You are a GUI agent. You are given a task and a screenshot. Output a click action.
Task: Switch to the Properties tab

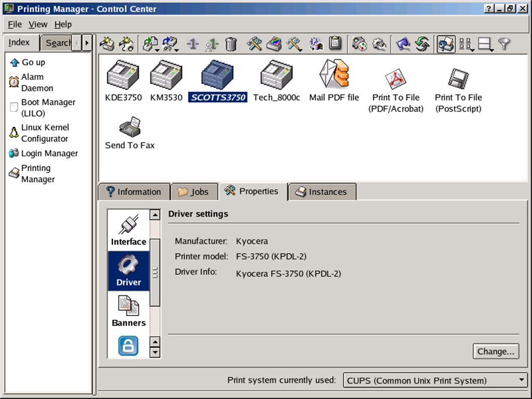click(253, 191)
